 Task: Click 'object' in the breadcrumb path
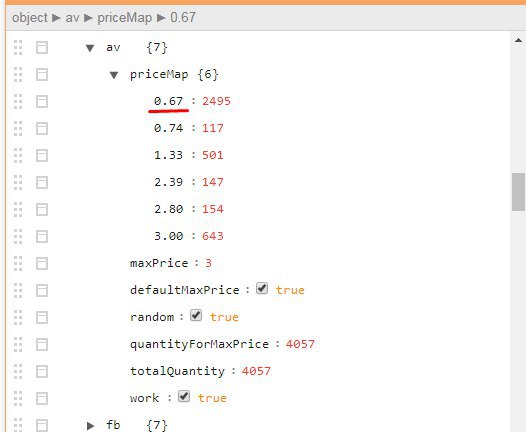pos(30,17)
